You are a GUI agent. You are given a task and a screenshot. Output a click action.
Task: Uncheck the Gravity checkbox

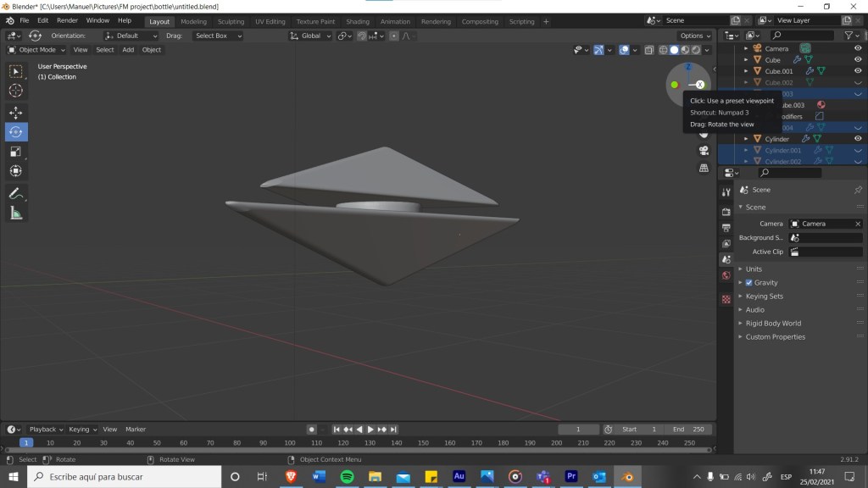click(748, 283)
